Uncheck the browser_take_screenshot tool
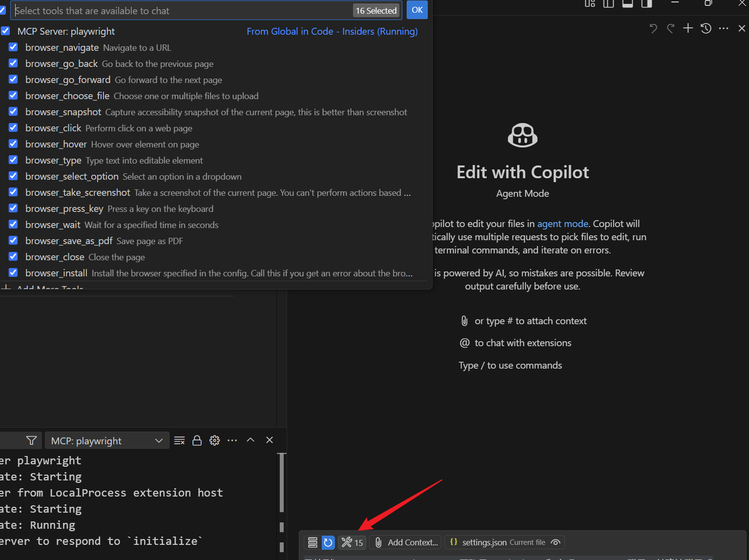 pyautogui.click(x=13, y=192)
